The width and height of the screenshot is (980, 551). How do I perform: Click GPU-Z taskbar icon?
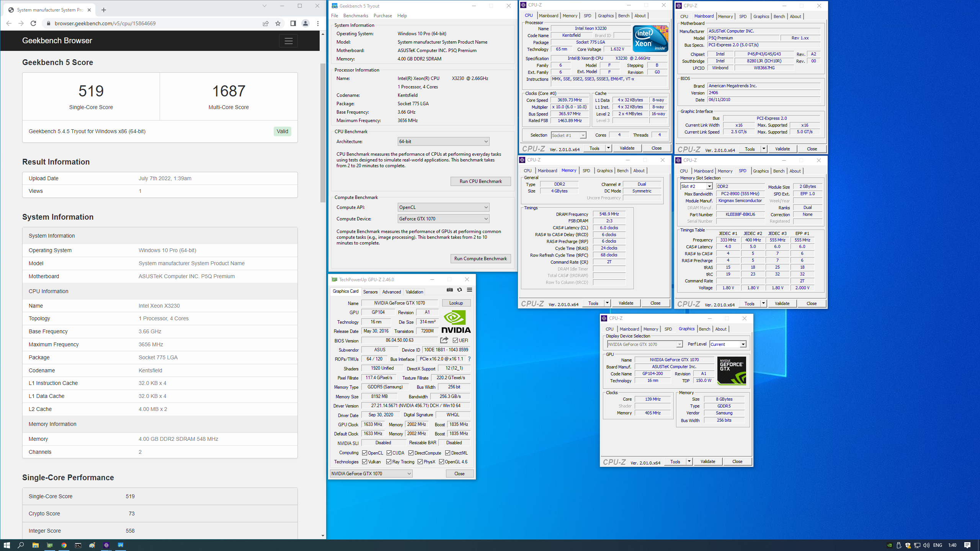(49, 545)
